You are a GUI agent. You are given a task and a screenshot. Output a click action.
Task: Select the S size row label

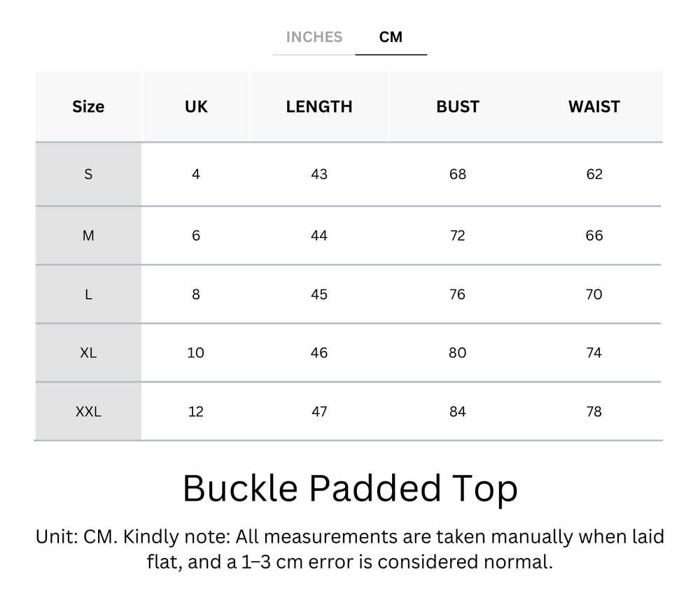click(x=88, y=174)
